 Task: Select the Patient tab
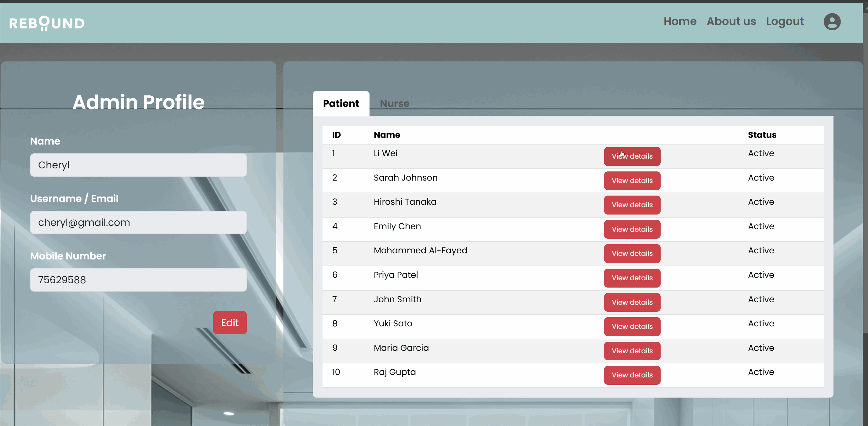pos(341,104)
